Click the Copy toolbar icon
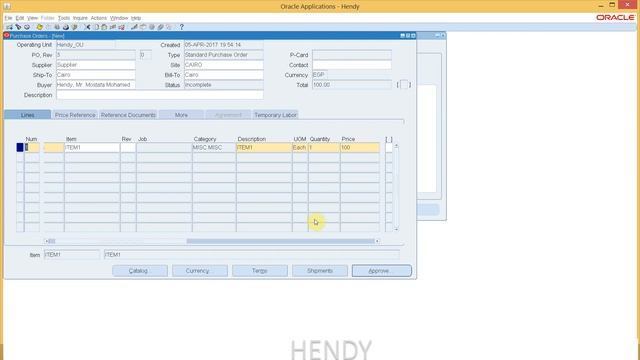Image resolution: width=640 pixels, height=360 pixels. pyautogui.click(x=96, y=27)
